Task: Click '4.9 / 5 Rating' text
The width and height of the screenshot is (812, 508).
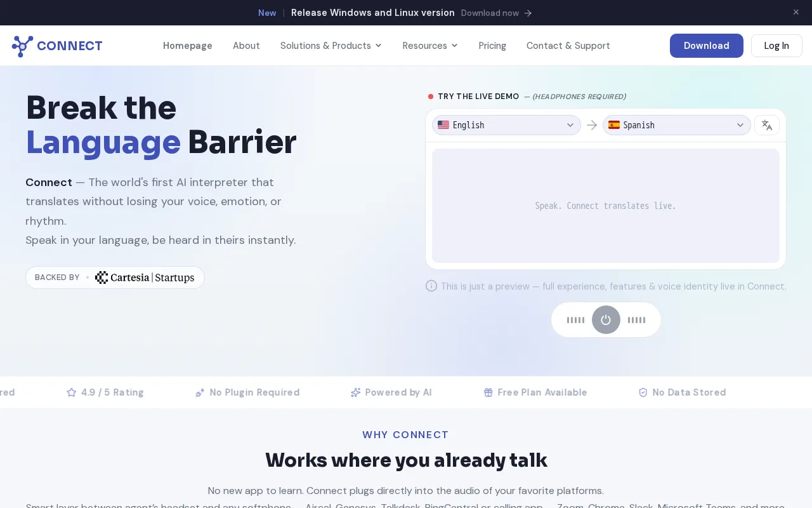Action: 112,392
